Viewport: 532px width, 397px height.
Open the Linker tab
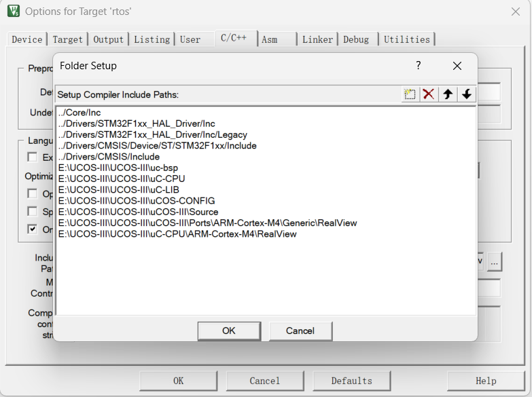coord(317,39)
